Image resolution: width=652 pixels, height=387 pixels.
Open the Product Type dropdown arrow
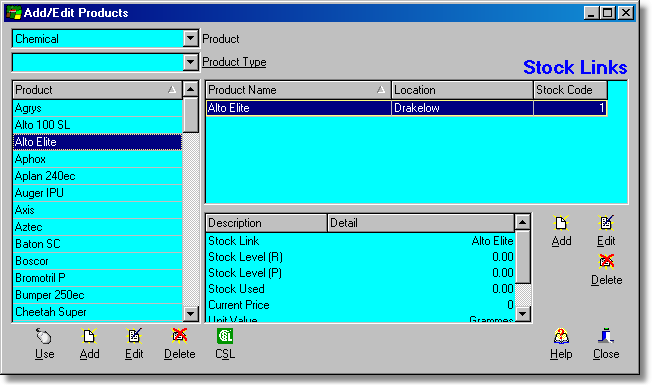click(x=190, y=62)
